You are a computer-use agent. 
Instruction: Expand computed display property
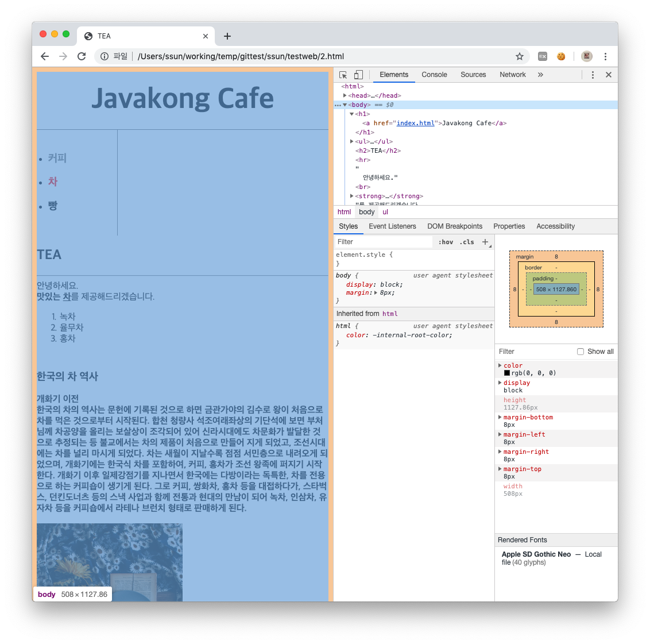[500, 383]
